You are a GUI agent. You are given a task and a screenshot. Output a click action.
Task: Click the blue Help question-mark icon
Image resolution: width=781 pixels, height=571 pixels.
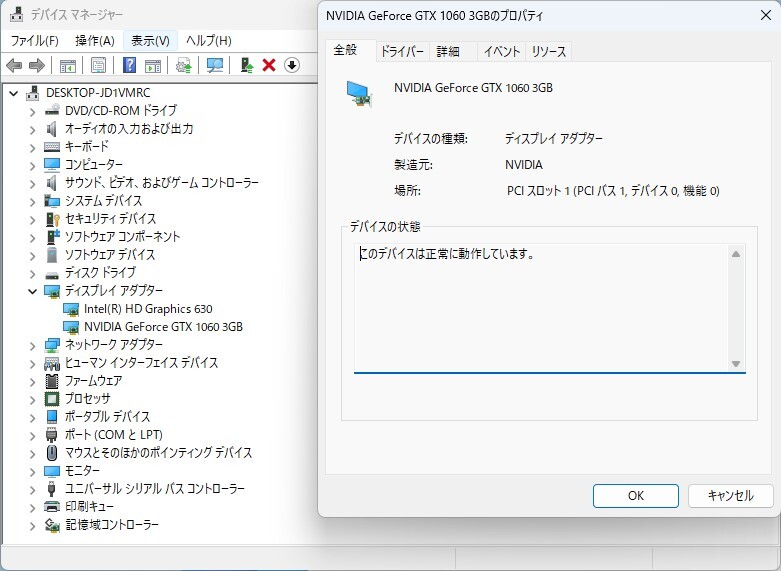click(x=130, y=65)
